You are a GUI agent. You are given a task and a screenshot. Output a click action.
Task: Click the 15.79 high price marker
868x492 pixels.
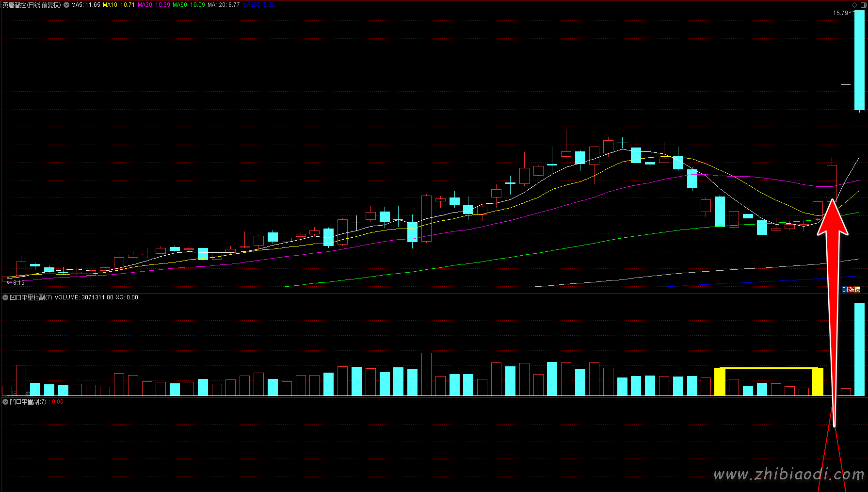[x=840, y=13]
